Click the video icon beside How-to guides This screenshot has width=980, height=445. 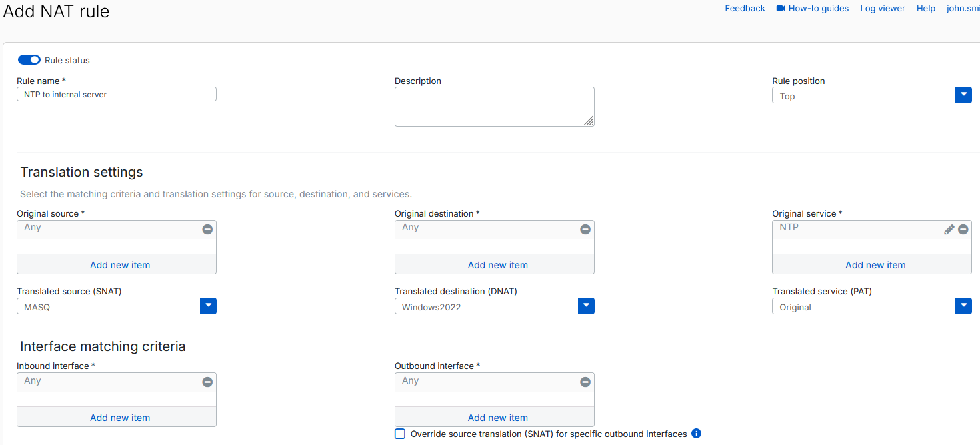click(779, 8)
